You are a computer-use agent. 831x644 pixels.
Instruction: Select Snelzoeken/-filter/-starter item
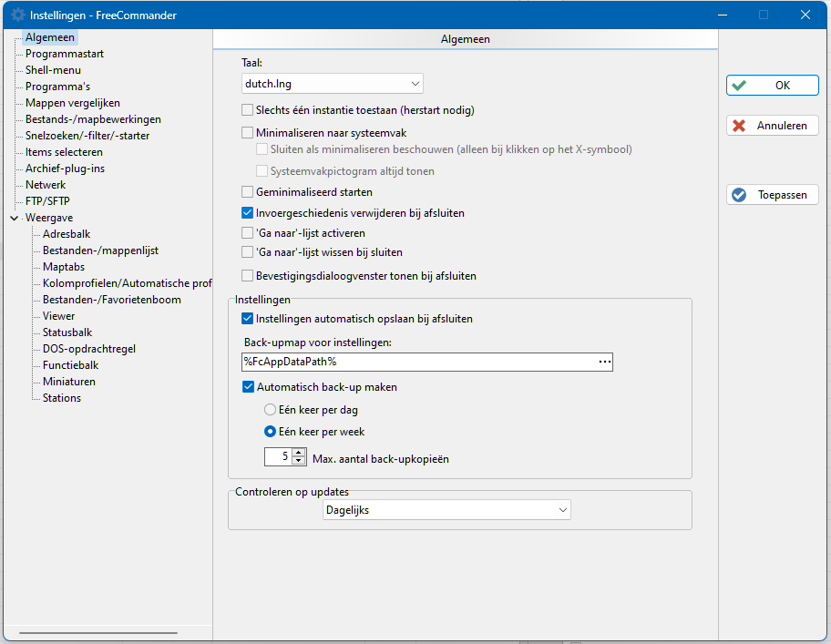click(x=87, y=136)
